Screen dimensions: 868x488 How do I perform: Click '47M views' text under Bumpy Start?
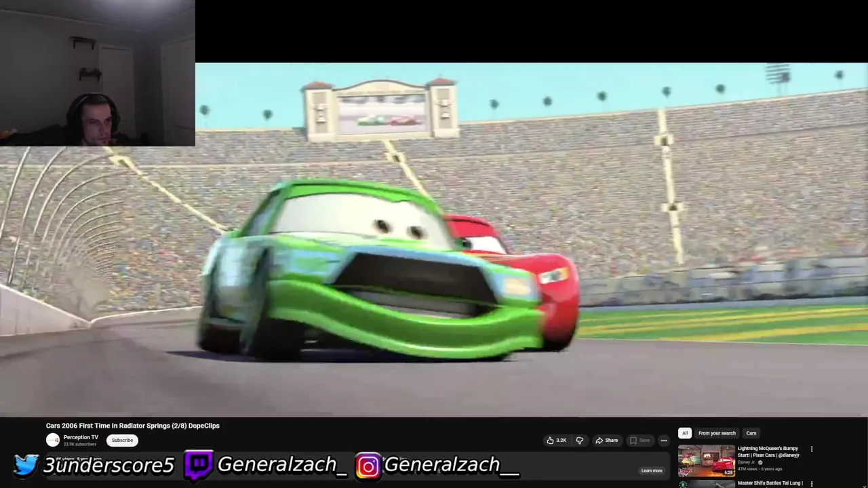749,468
